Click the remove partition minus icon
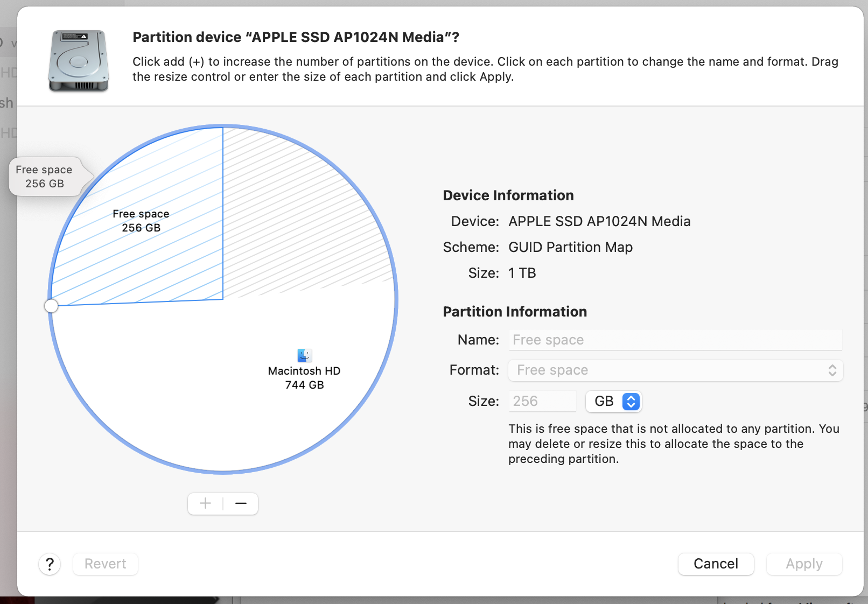Viewport: 868px width, 604px height. point(241,503)
